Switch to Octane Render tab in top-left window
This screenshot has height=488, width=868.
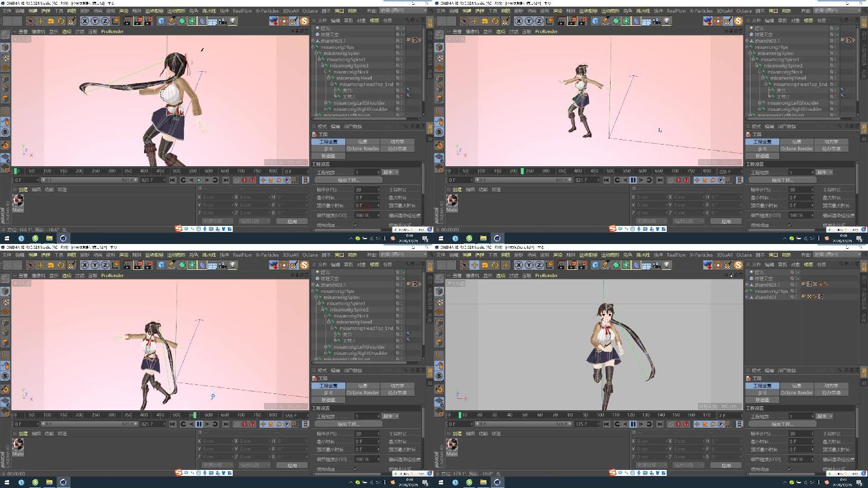pos(362,149)
